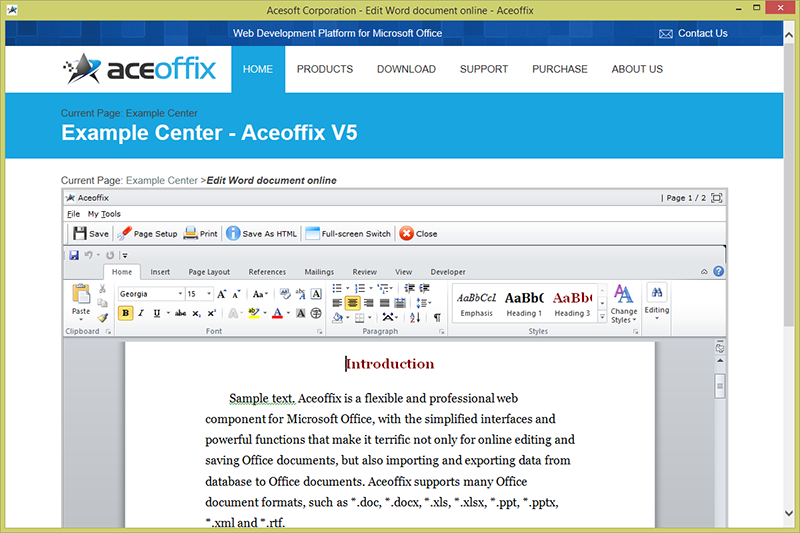The width and height of the screenshot is (800, 533).
Task: Toggle Show paragraph marks
Action: (437, 318)
